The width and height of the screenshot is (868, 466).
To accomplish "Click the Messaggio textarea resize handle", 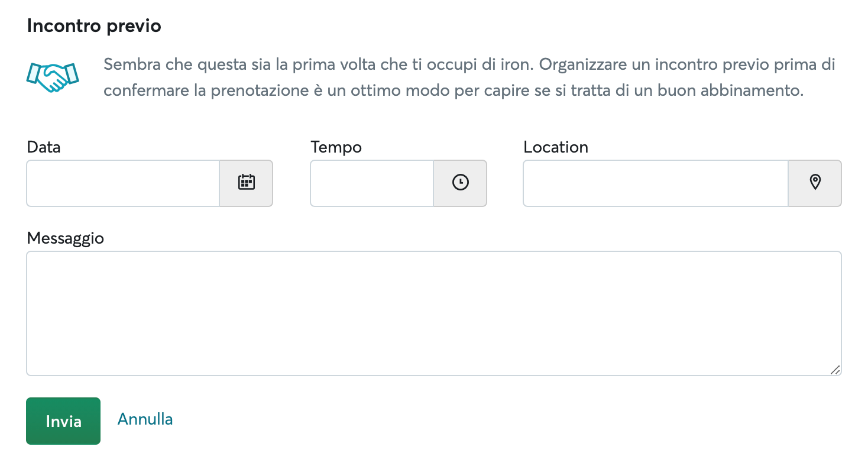I will [x=835, y=370].
